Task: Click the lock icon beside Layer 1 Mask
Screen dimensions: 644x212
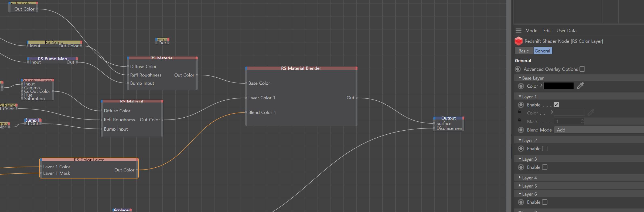Action: pos(519,120)
